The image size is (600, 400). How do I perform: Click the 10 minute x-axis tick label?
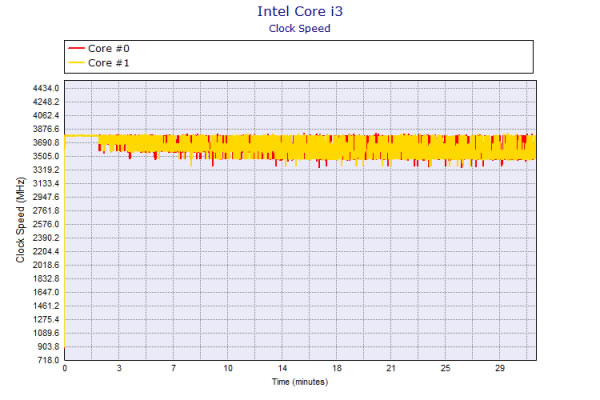(x=228, y=368)
